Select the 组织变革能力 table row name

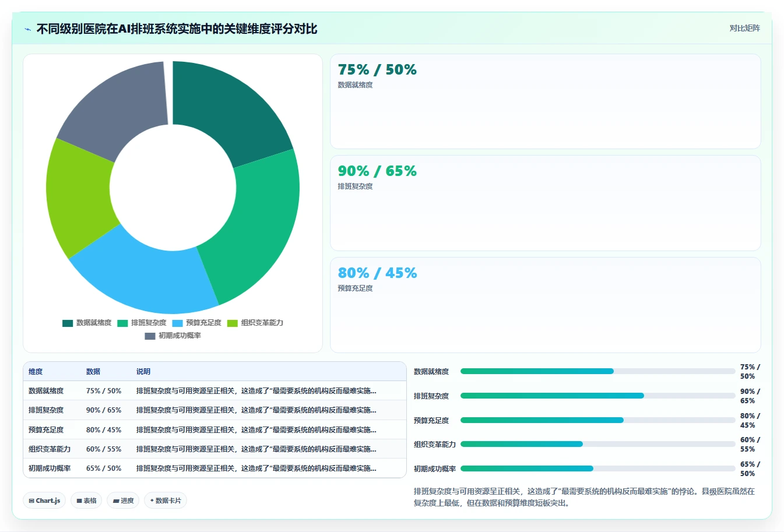(50, 449)
